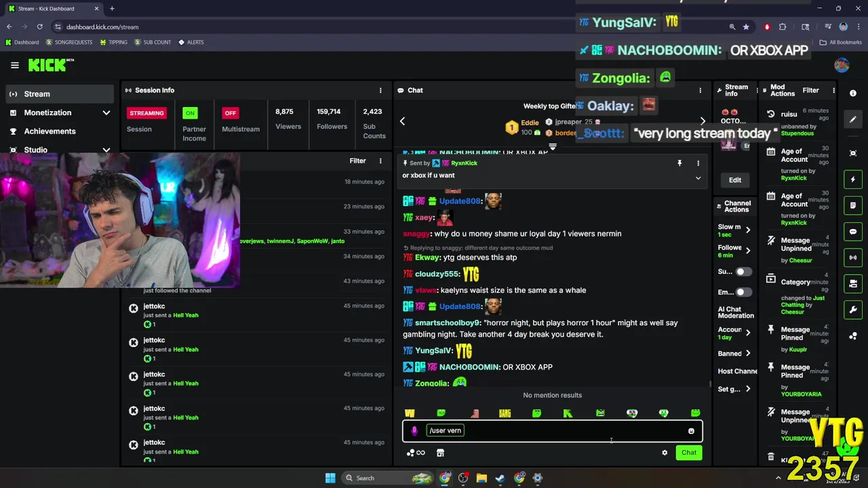Click the wrench icon in right sidebar

tap(853, 310)
